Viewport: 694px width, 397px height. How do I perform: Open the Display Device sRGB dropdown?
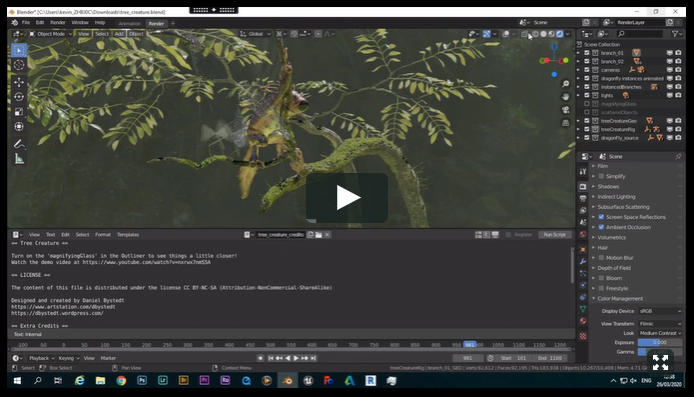[660, 311]
